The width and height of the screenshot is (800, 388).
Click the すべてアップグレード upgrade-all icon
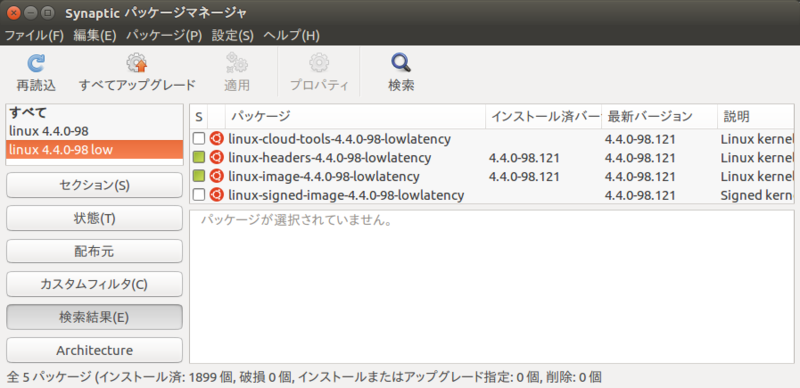(x=137, y=63)
